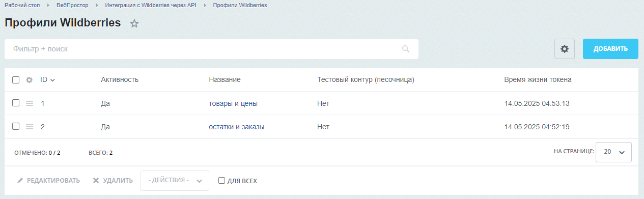
Task: Click the search magnifier icon in the filter
Action: click(x=406, y=49)
